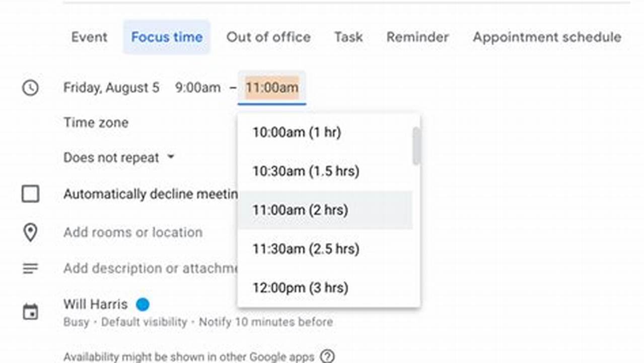
Task: Open the help icon beside Availability text
Action: [327, 356]
